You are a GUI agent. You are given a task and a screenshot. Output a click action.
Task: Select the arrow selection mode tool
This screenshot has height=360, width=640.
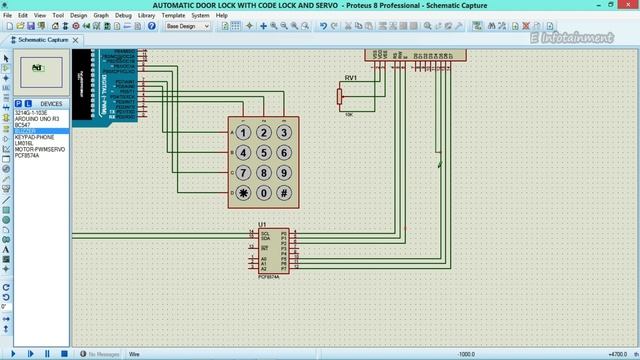pyautogui.click(x=6, y=59)
